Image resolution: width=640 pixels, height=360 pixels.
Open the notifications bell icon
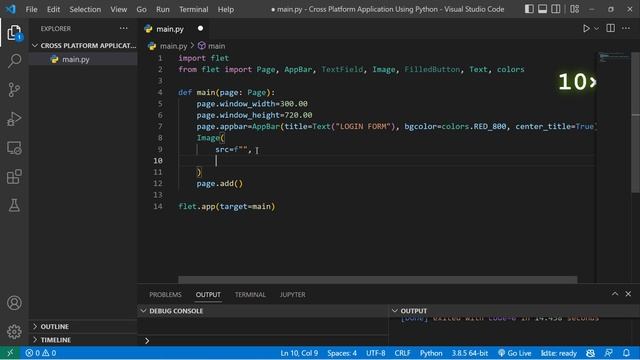[x=626, y=353]
